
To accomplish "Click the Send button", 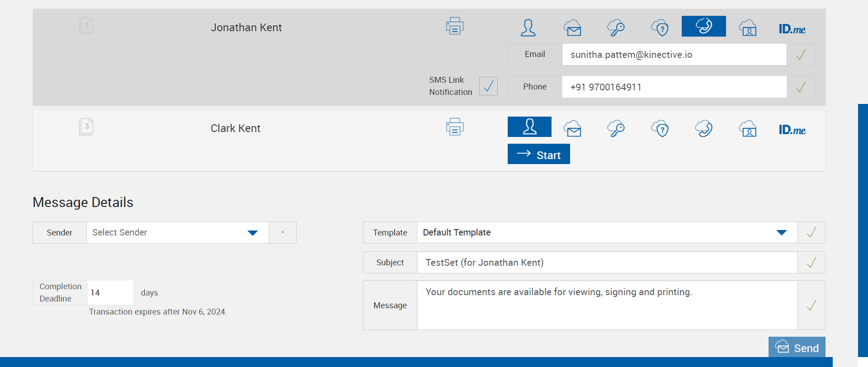I will 797,348.
